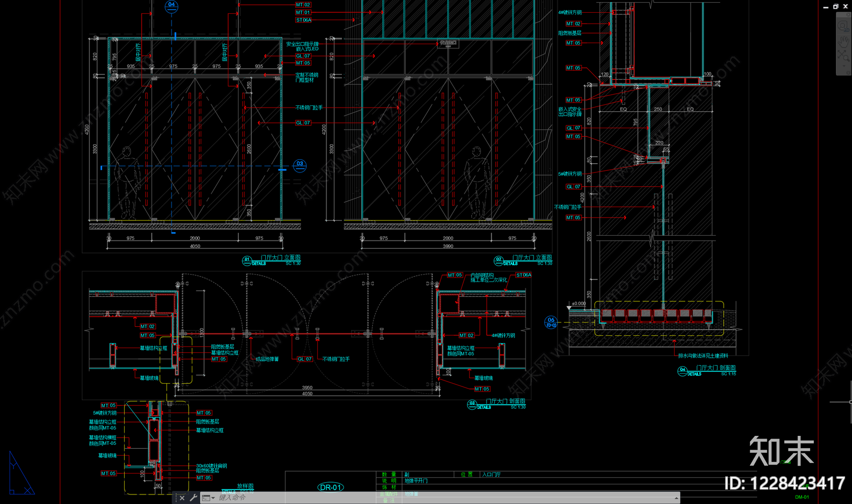Close the navigation bar with its small X

[x=848, y=15]
